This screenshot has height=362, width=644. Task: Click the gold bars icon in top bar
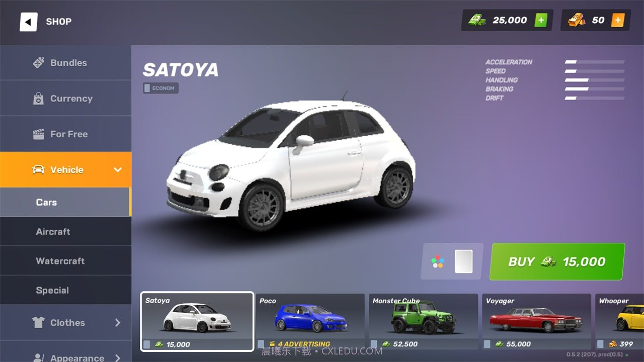577,20
